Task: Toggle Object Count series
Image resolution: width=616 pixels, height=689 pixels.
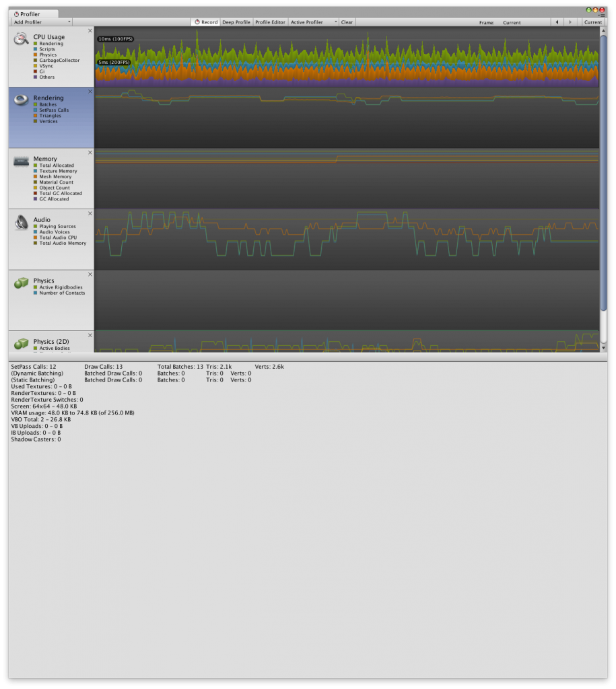Action: click(x=35, y=188)
